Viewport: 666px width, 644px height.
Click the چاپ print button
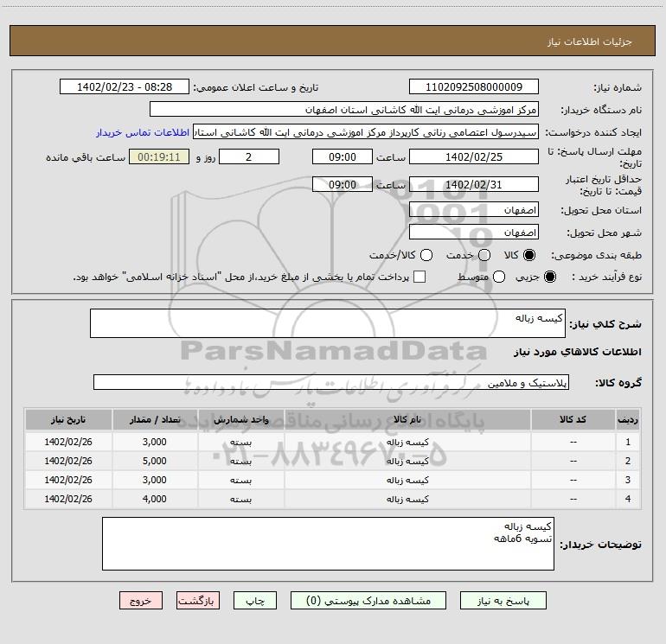[x=255, y=601]
